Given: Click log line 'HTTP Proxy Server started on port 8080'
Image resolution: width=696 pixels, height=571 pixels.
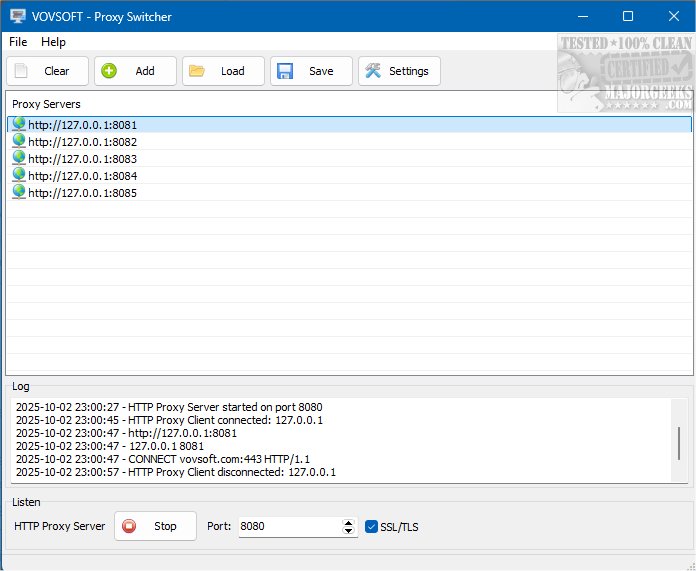Looking at the screenshot, I should [x=169, y=407].
